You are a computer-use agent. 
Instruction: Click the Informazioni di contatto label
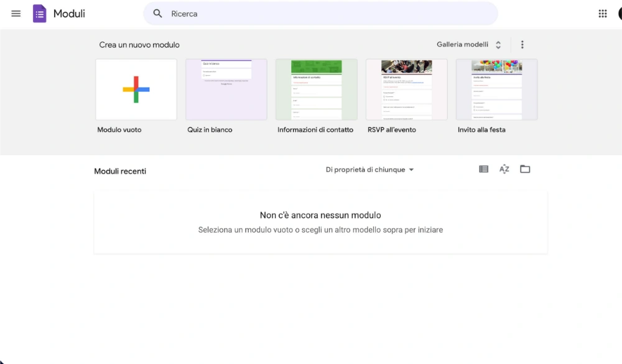[x=315, y=130]
